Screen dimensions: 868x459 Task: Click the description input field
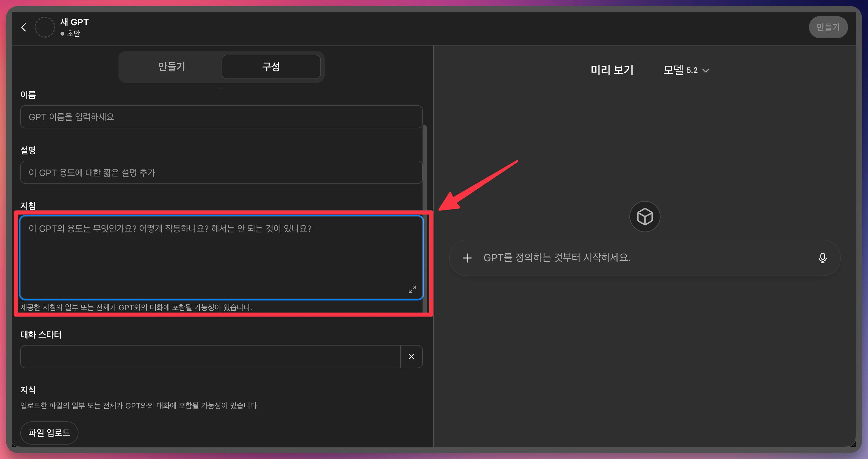pyautogui.click(x=221, y=172)
